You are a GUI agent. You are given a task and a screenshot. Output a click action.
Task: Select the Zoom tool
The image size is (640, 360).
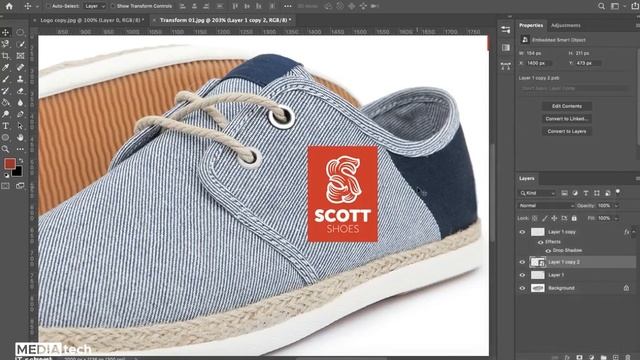pos(6,149)
